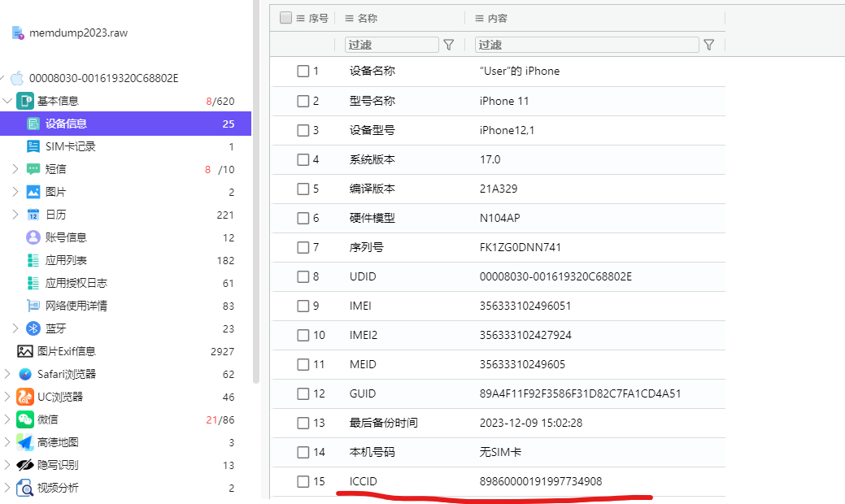
Task: Sort by the 名称 column header
Action: [367, 19]
